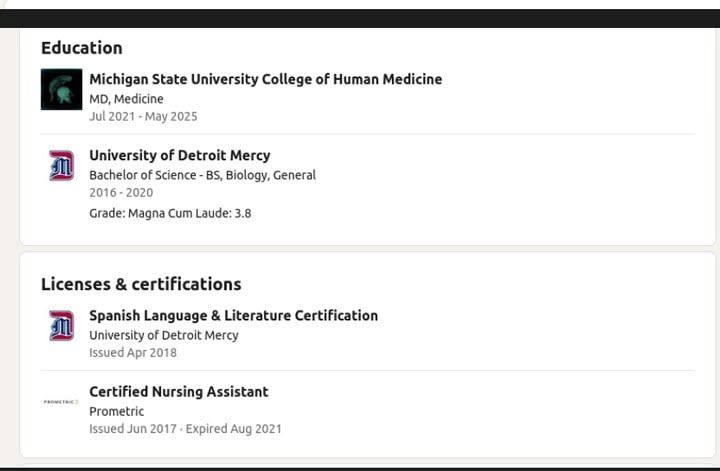Click Issued Jun 2017 · Expired Aug 2021
720x471 pixels.
(x=185, y=429)
